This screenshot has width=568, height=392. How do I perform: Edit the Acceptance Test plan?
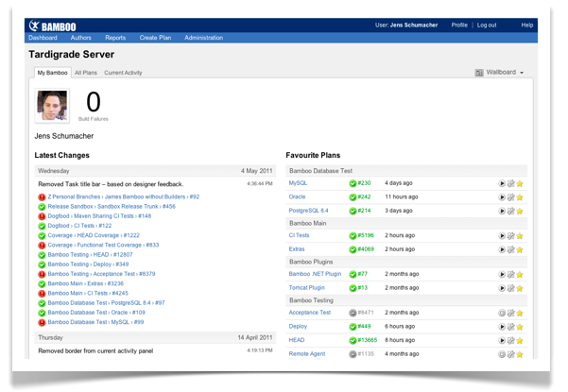510,313
